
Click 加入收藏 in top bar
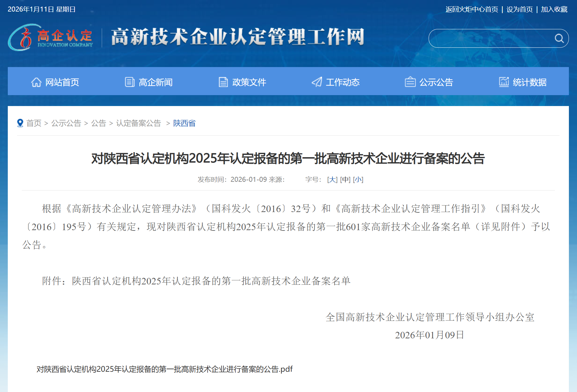tap(554, 9)
